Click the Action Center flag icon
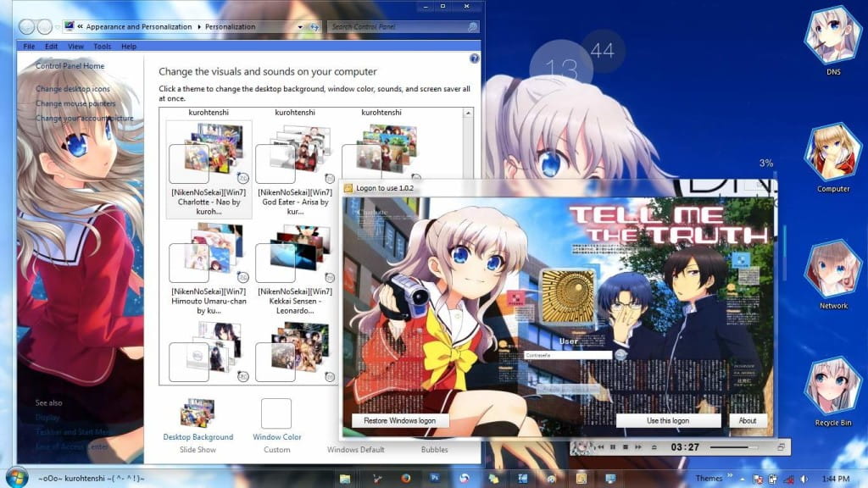Image resolution: width=868 pixels, height=488 pixels. [x=757, y=480]
